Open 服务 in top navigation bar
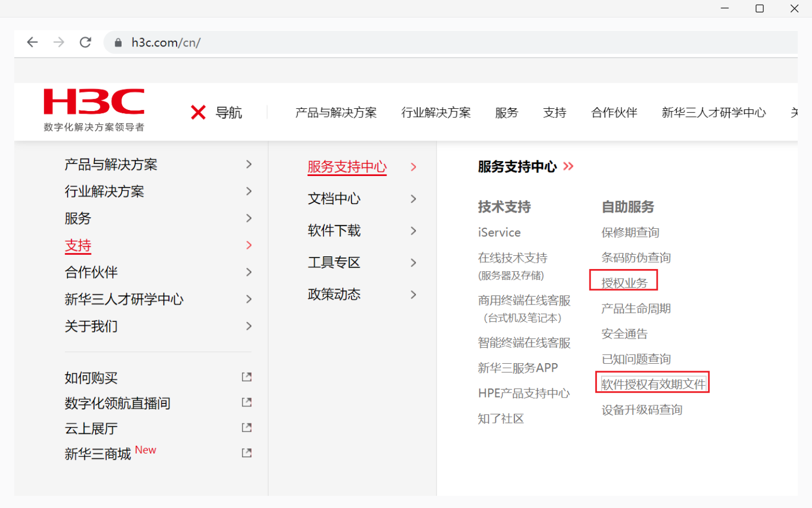Viewport: 812px width, 508px height. [506, 113]
